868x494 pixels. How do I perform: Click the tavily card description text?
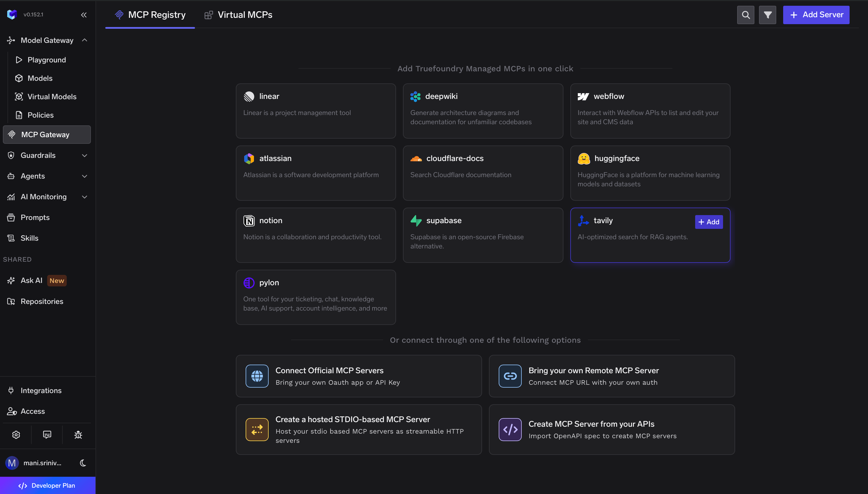(632, 237)
